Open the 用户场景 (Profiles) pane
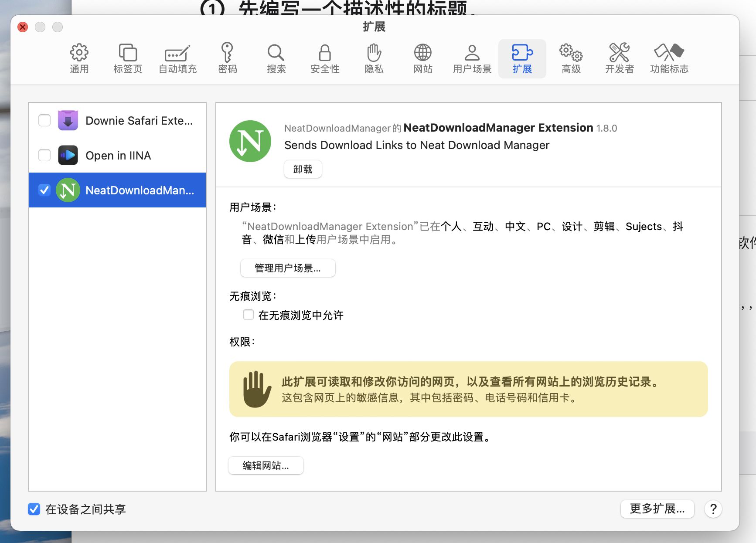This screenshot has height=543, width=756. [x=472, y=58]
